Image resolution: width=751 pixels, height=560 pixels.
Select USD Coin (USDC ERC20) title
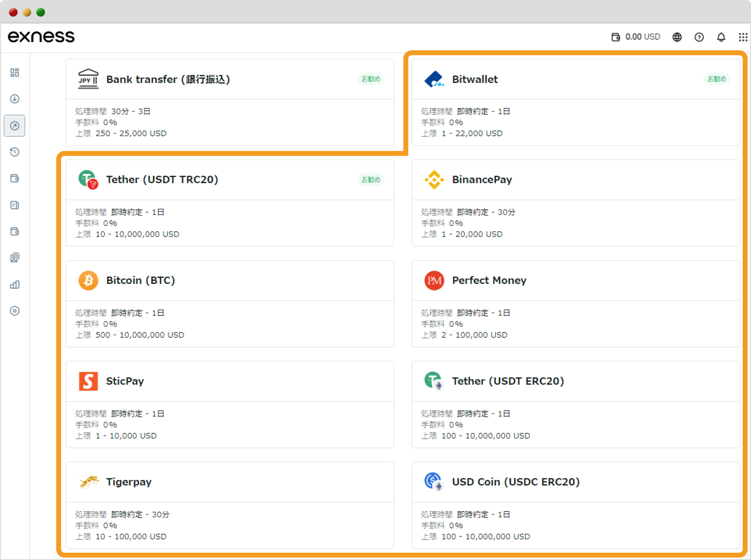[x=516, y=482]
